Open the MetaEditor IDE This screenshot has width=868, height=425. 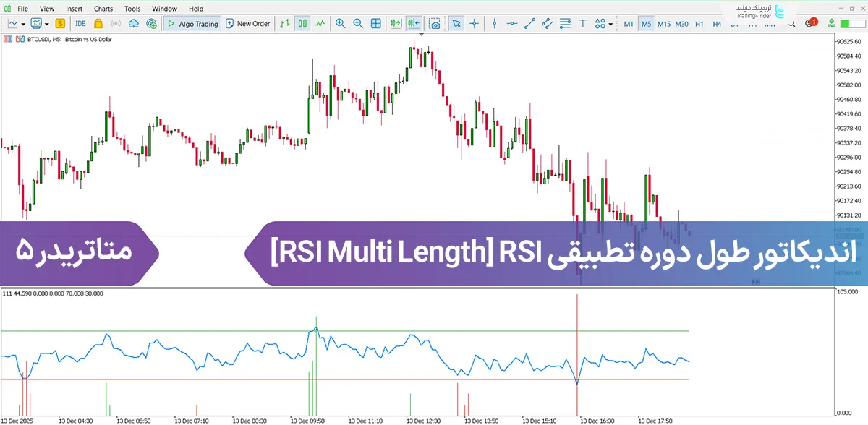[80, 23]
